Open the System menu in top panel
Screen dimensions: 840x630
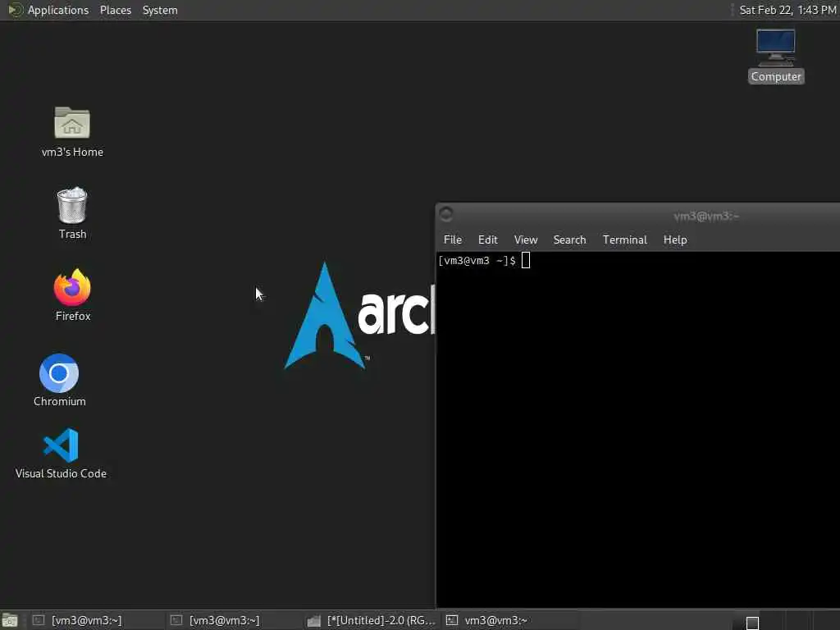(160, 10)
